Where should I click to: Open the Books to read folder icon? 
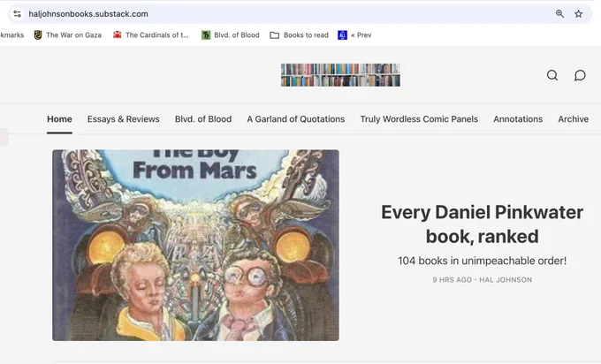click(x=275, y=35)
